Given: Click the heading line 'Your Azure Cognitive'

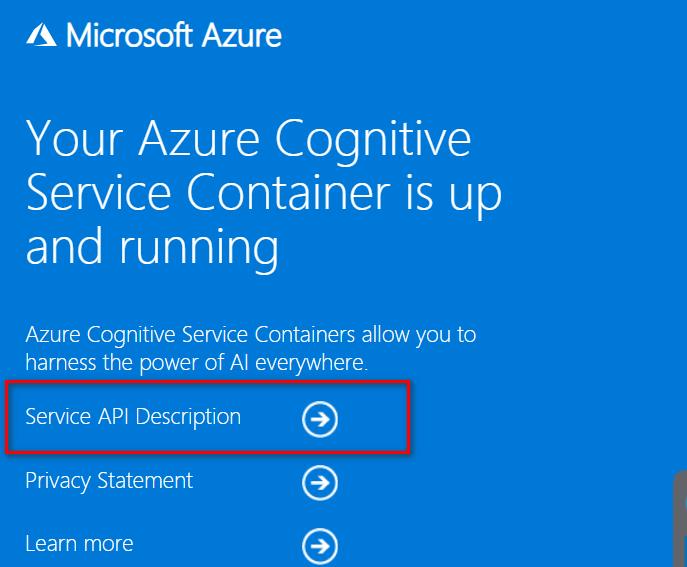Looking at the screenshot, I should point(248,139).
